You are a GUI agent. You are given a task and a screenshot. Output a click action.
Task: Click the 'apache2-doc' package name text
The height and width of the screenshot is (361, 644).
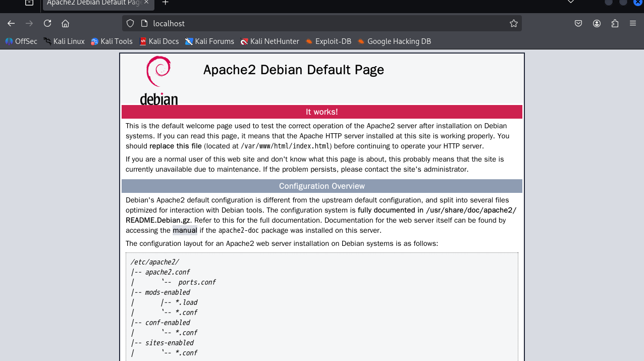point(239,231)
